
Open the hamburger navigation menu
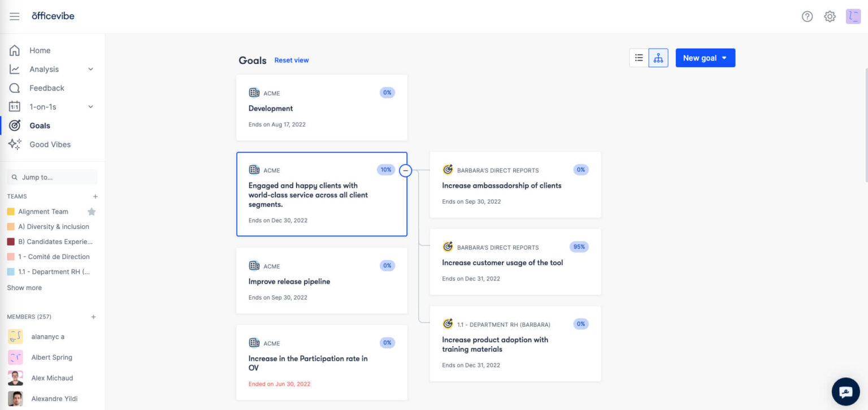(15, 16)
